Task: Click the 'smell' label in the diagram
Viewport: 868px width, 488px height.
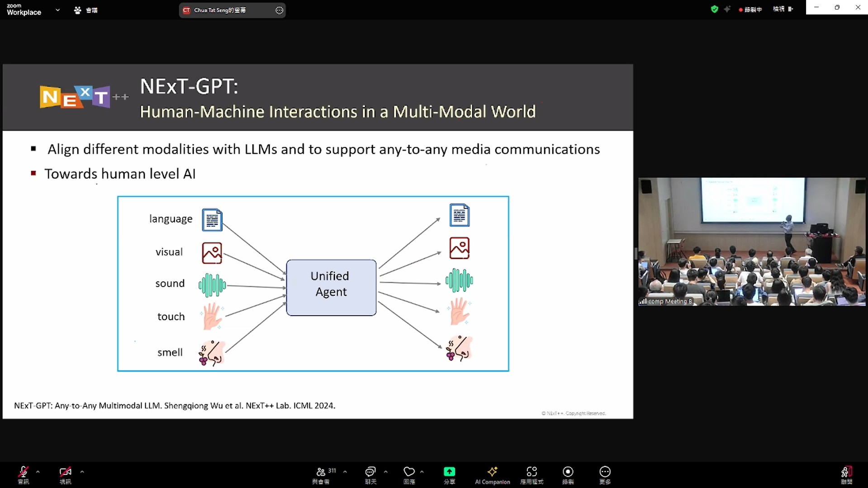Action: tap(170, 352)
